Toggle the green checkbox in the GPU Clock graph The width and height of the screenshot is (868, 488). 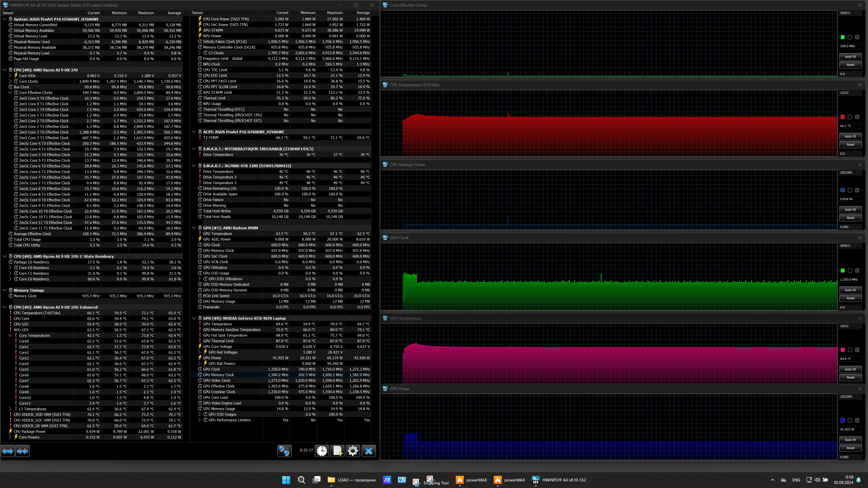coord(842,270)
